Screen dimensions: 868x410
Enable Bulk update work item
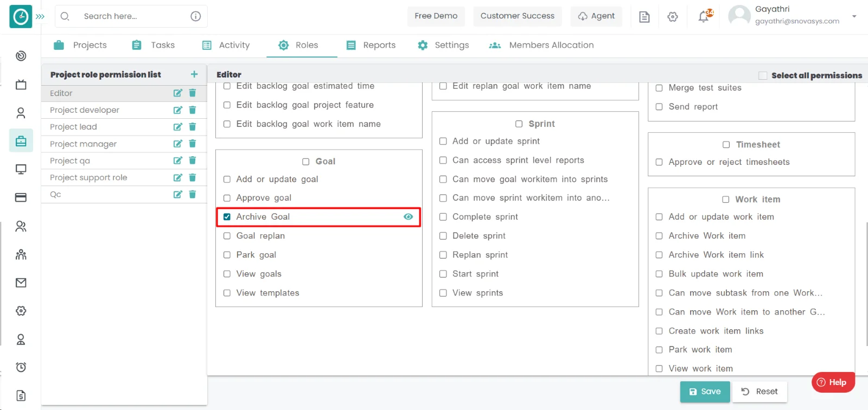(x=659, y=274)
